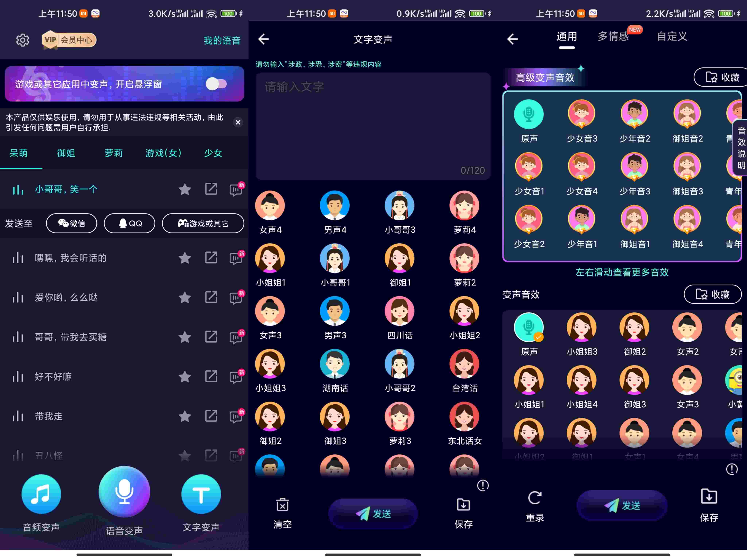The width and height of the screenshot is (747, 560).
Task: Star the 嘿嘿，我会听话的 clip
Action: [x=185, y=258]
